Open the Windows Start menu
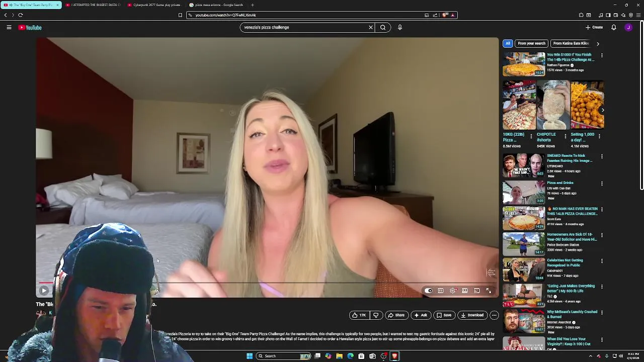This screenshot has height=362, width=644. tap(249, 356)
